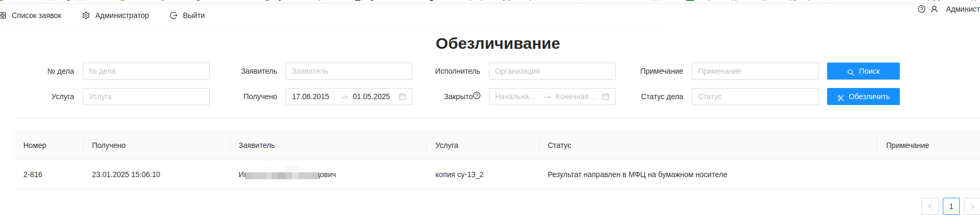980x219 pixels.
Task: Open the Услуга selection field
Action: point(146,97)
